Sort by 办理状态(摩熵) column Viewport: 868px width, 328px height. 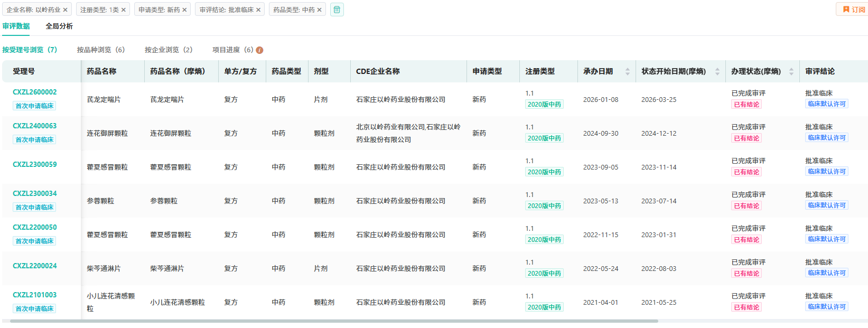[x=791, y=71]
